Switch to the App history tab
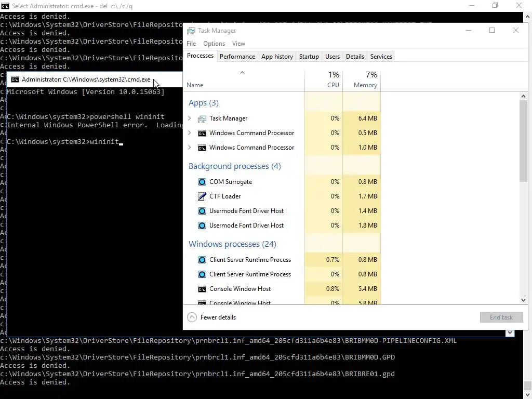 coord(277,57)
